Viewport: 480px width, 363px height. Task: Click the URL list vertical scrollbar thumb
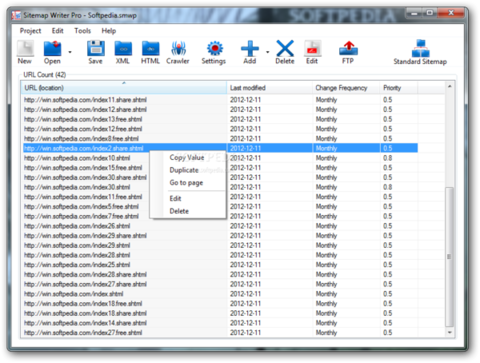click(x=449, y=257)
